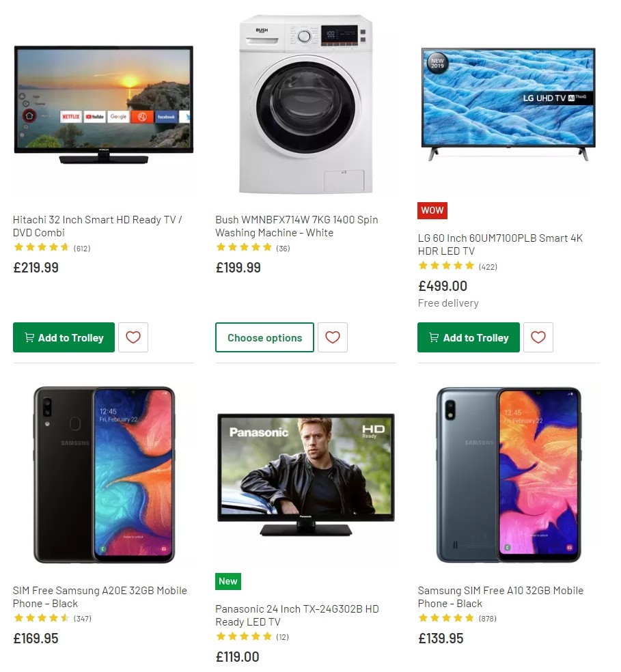Open the SIM Free Samsung A20E product link
Viewport: 621px width, 672px height.
100,598
